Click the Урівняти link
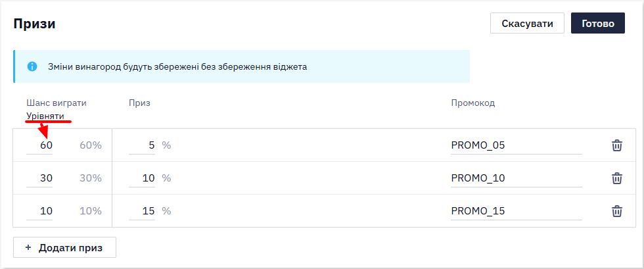This screenshot has height=269, width=644. click(x=45, y=116)
